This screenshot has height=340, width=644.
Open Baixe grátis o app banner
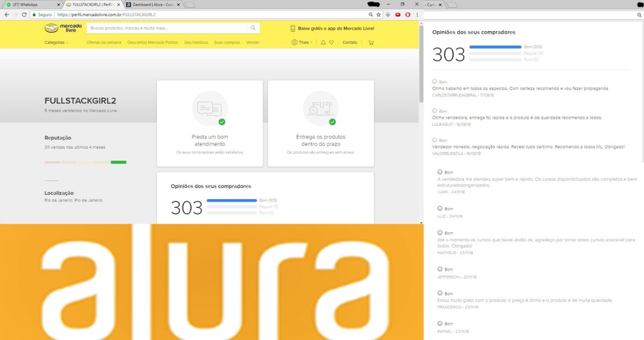click(x=332, y=28)
